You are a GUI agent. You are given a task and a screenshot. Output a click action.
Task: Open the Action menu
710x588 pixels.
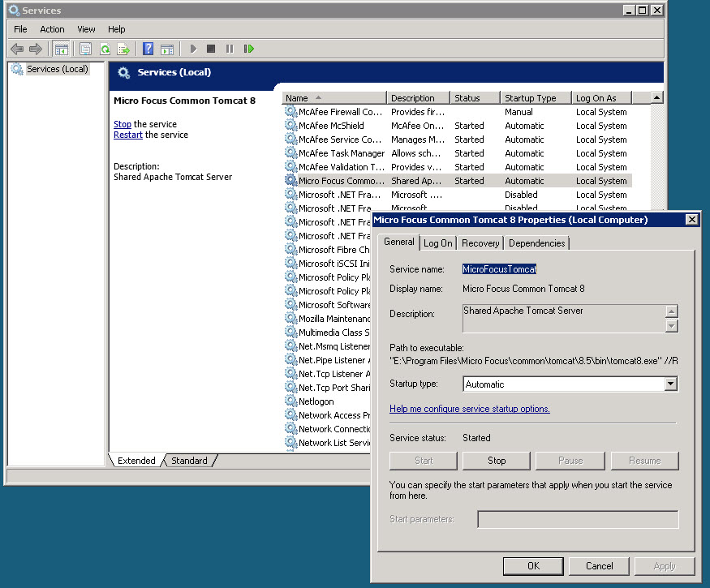point(52,29)
